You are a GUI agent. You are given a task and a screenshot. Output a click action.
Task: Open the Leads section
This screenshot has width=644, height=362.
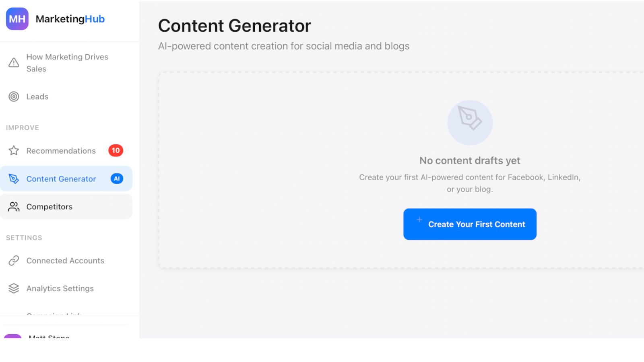(x=37, y=97)
